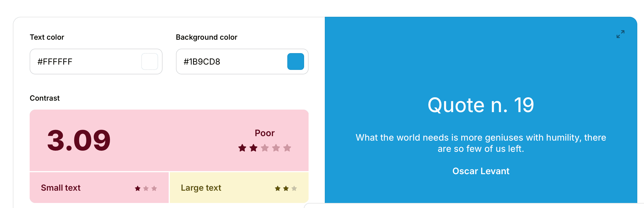Image resolution: width=644 pixels, height=208 pixels.
Task: Select the quote about geniuses with humility
Action: [481, 143]
